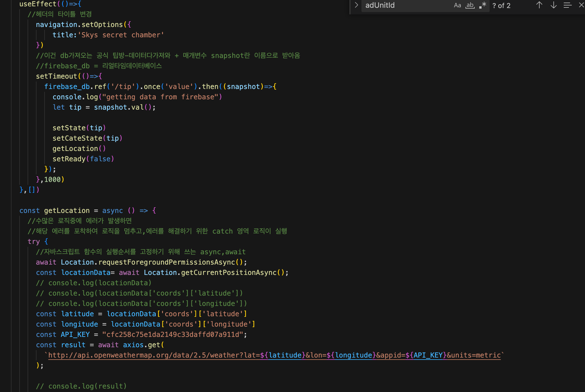Go to previous match with up arrow
Screen dimensions: 585x392
539,5
